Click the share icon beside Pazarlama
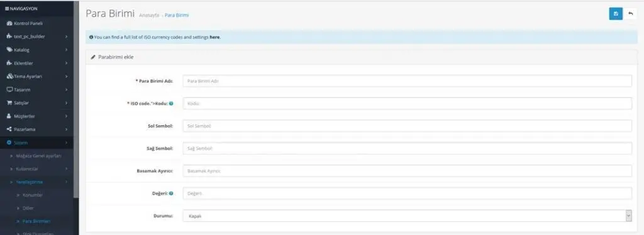644x235 pixels. tap(9, 129)
